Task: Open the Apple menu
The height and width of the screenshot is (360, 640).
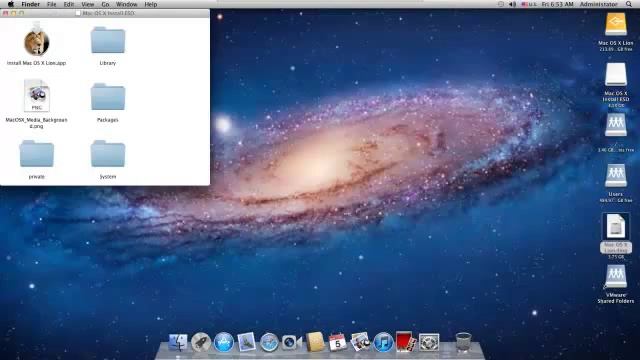Action: (11, 4)
